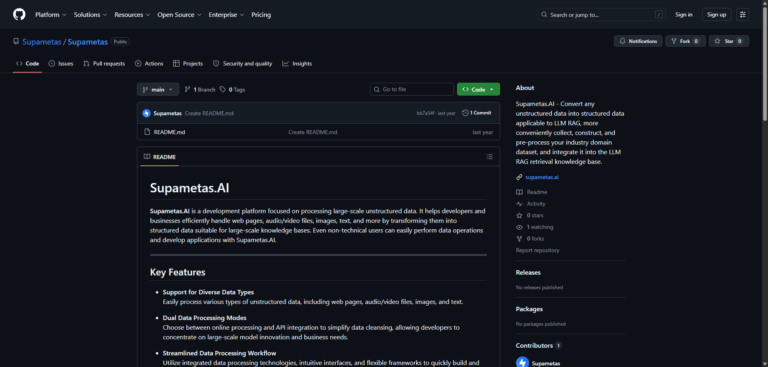This screenshot has height=367, width=768.
Task: Click the tag icon beside 0 Tags
Action: click(223, 90)
